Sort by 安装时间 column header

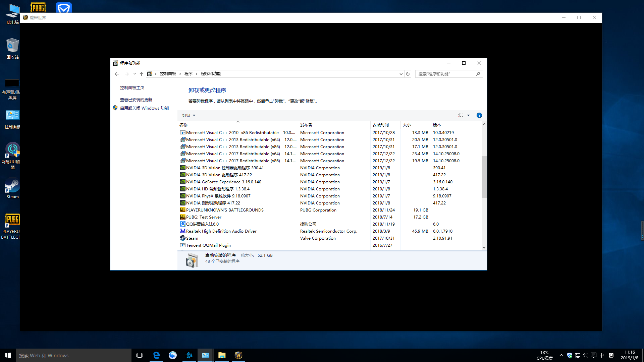385,125
